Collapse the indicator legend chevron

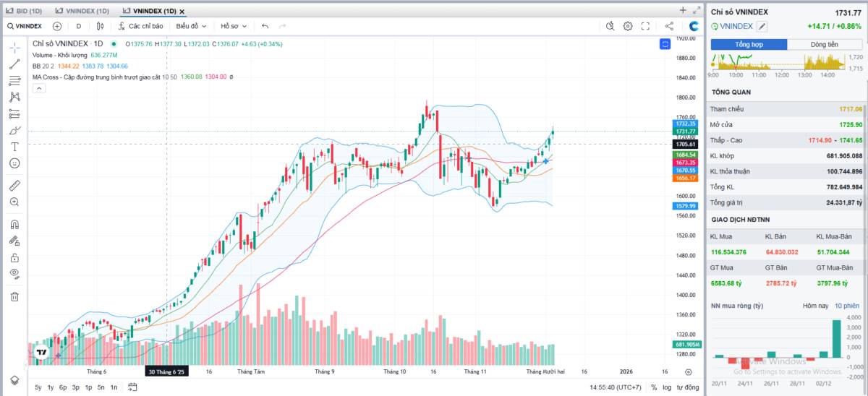[39, 89]
